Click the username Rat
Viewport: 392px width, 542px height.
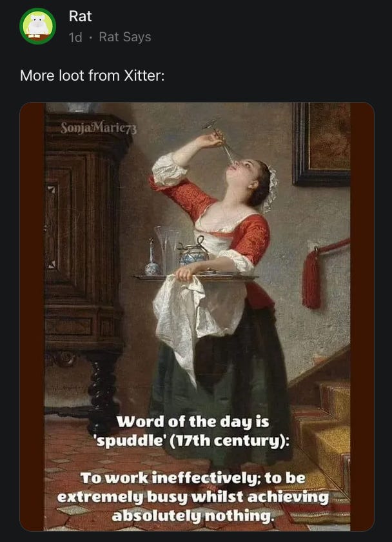pyautogui.click(x=80, y=16)
